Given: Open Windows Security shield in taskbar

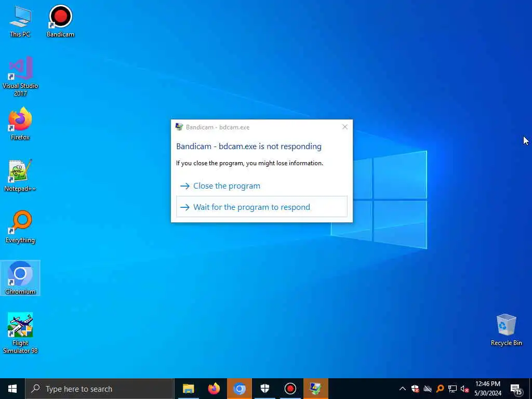Looking at the screenshot, I should click(x=264, y=389).
